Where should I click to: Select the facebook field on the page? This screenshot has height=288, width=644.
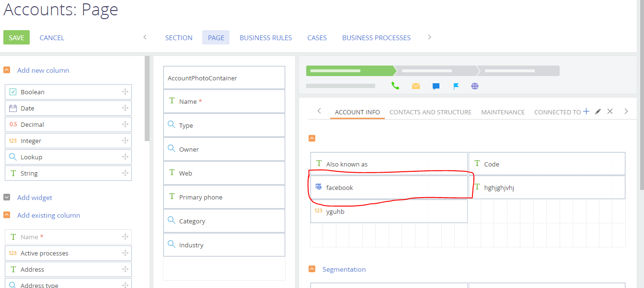click(x=389, y=187)
